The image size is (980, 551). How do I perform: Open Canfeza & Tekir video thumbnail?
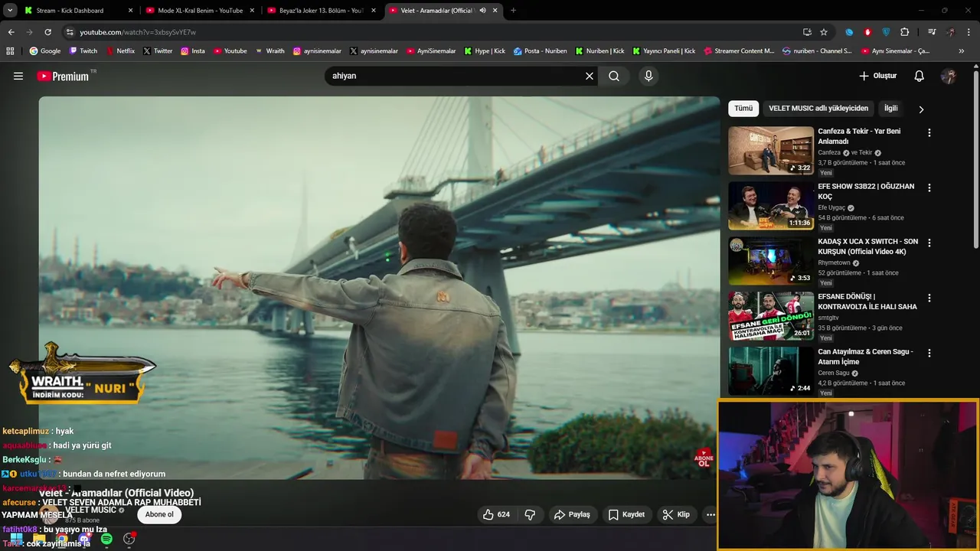771,151
